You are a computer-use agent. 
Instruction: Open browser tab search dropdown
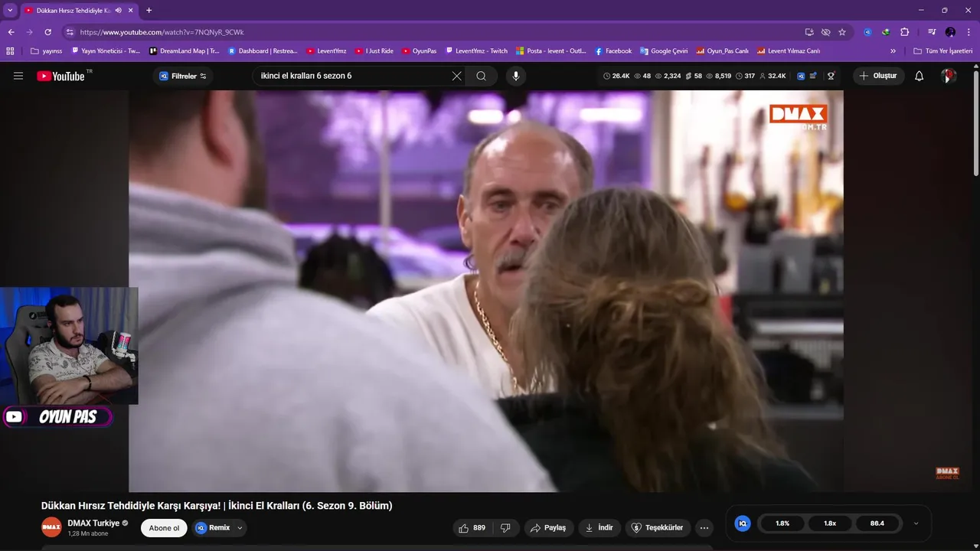tap(10, 10)
